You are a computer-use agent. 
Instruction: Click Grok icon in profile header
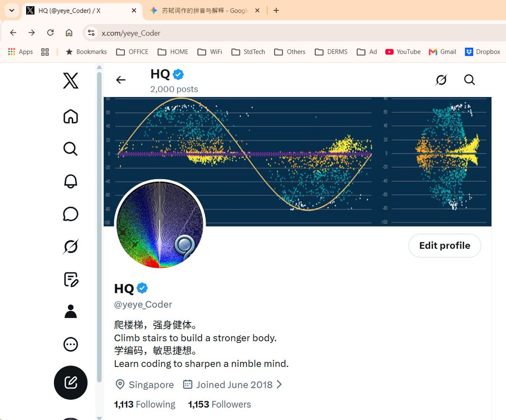441,80
